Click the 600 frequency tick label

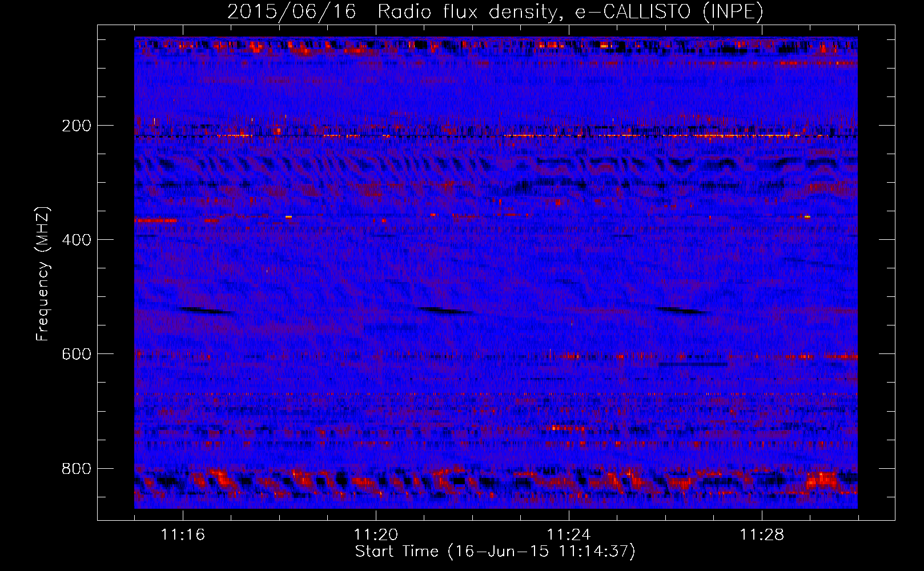point(77,354)
